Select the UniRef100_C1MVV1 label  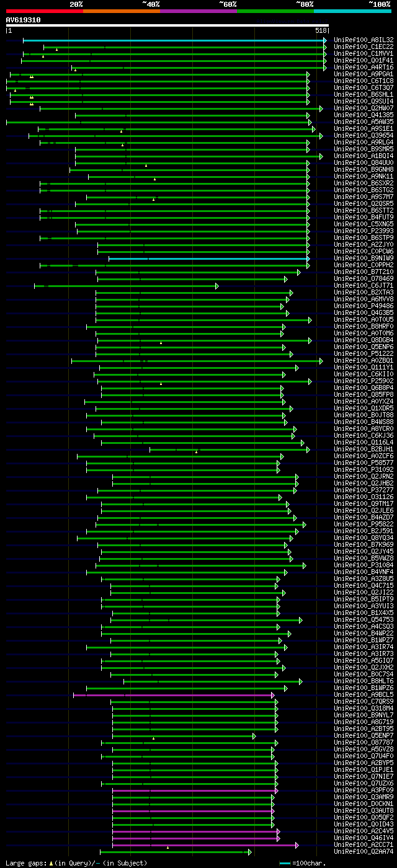coord(364,54)
